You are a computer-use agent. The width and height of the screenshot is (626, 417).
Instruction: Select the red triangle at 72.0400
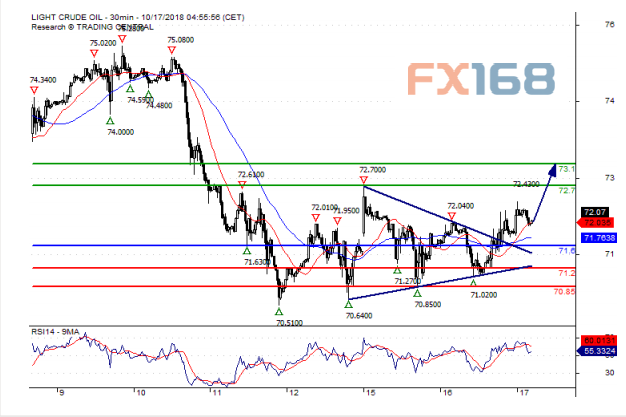pos(452,215)
